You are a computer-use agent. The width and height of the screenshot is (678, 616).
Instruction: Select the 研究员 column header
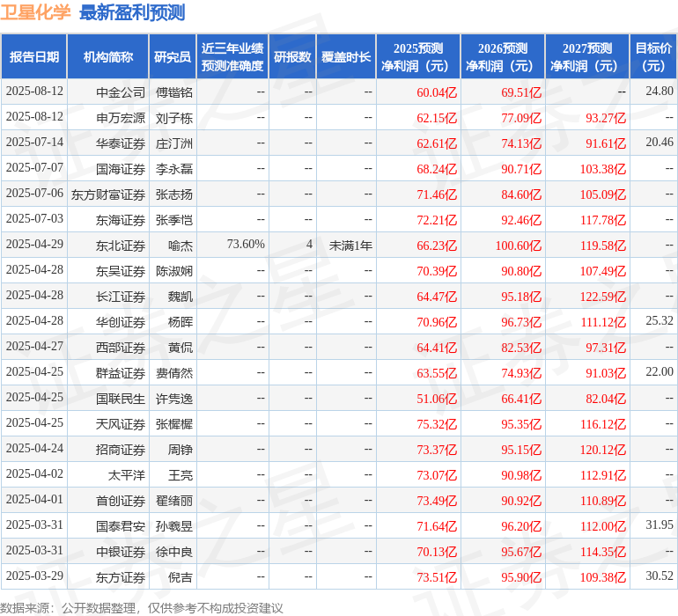tap(173, 56)
